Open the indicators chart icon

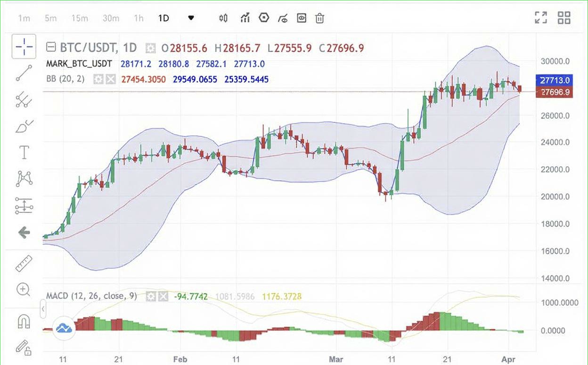pos(245,18)
